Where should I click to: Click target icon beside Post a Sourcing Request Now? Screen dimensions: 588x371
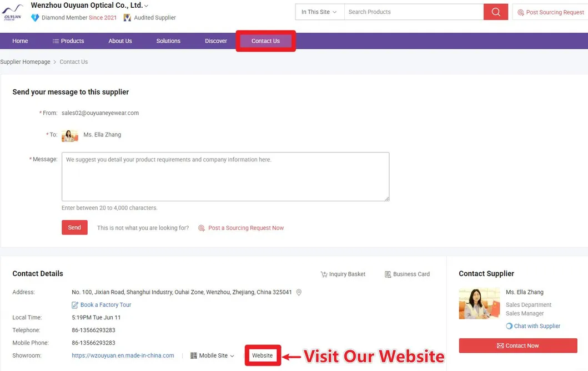tap(202, 228)
